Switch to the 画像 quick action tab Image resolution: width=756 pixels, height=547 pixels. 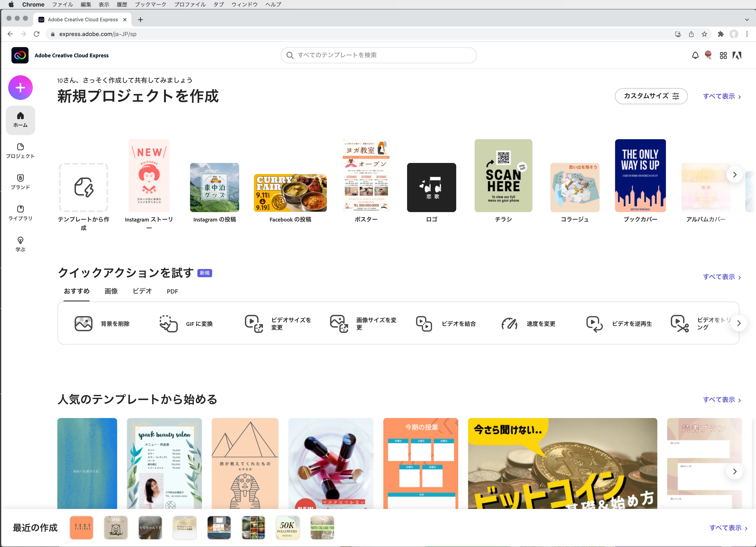point(111,291)
